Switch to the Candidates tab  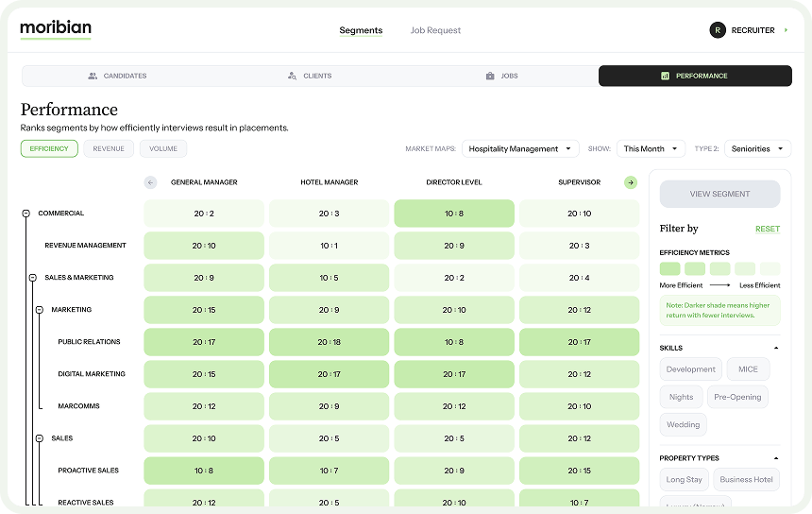(118, 76)
